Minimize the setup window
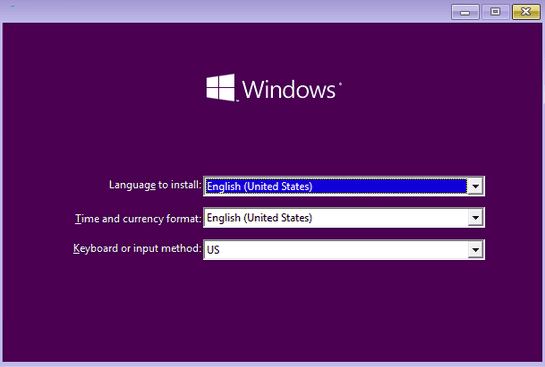Image resolution: width=545 pixels, height=367 pixels. point(465,12)
